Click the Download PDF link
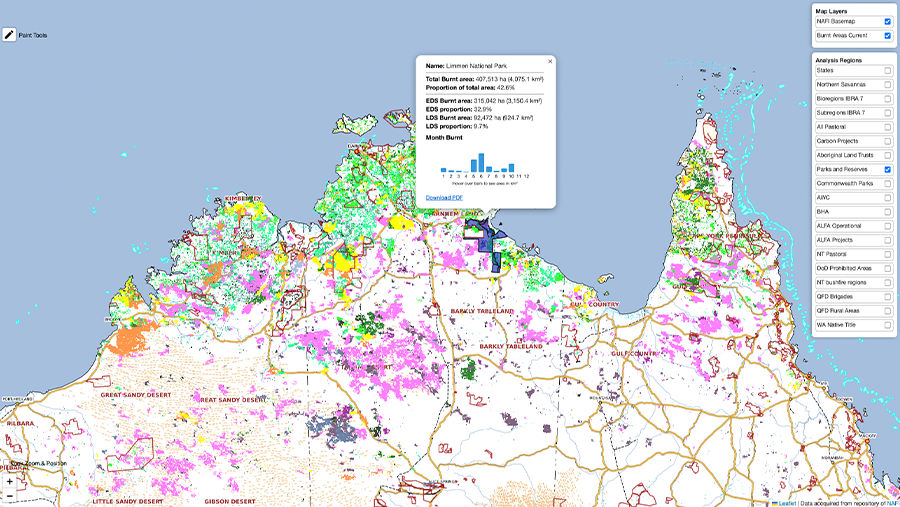Image resolution: width=900 pixels, height=507 pixels. pyautogui.click(x=444, y=197)
